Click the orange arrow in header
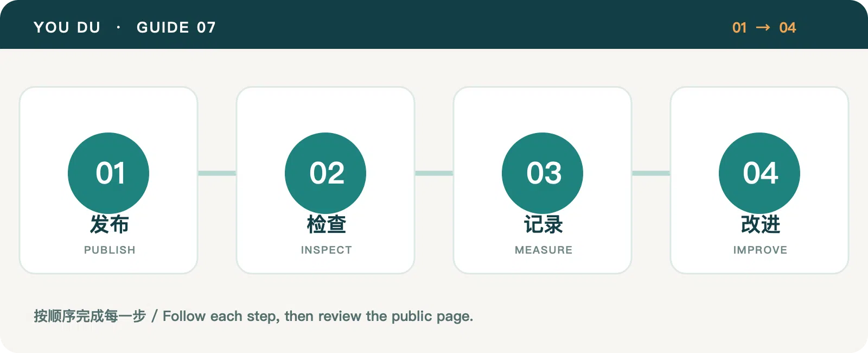This screenshot has height=353, width=868. 763,28
